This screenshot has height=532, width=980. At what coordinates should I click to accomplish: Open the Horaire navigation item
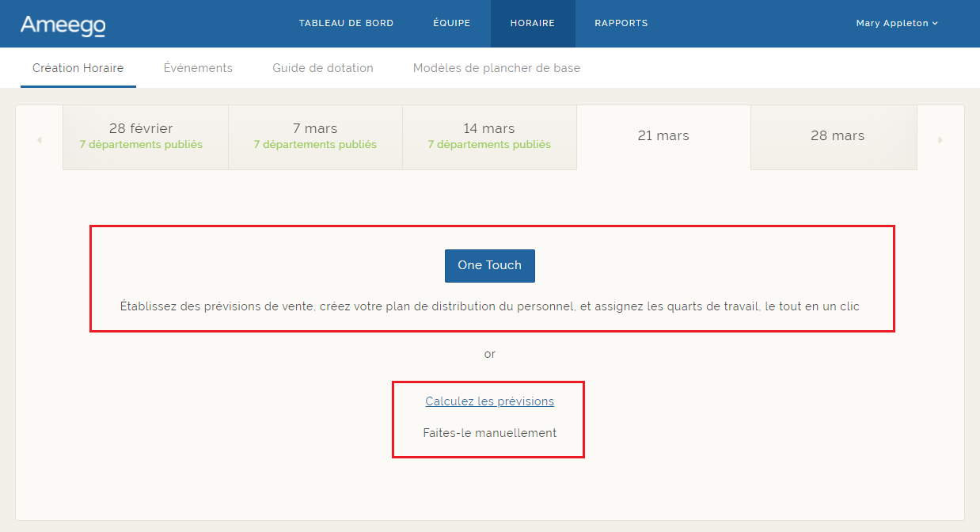(533, 23)
